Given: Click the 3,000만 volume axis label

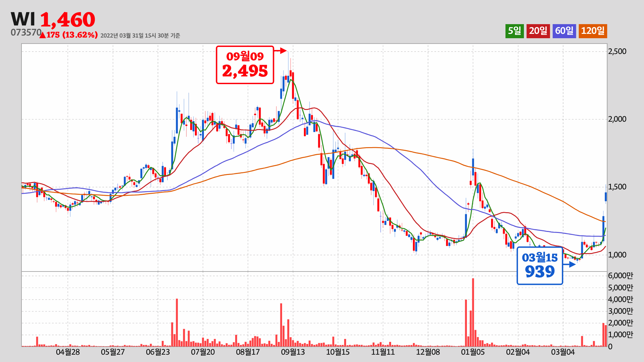Looking at the screenshot, I should coord(621,311).
